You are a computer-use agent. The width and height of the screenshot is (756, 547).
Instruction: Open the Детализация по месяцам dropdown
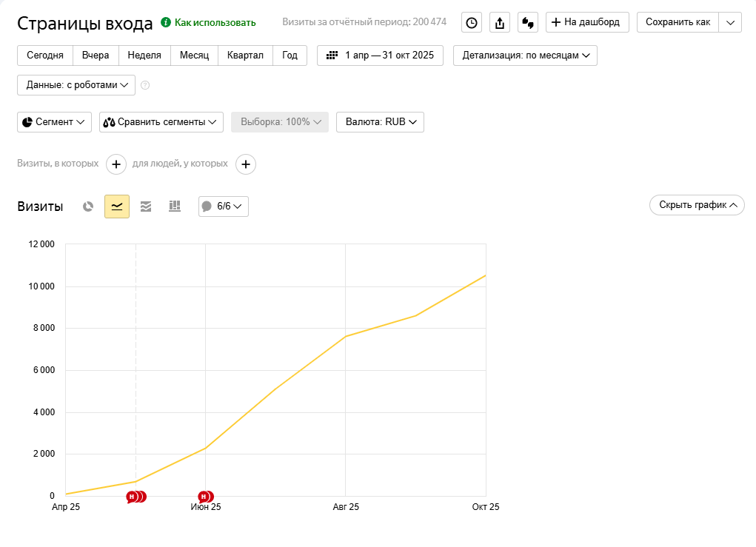point(524,55)
